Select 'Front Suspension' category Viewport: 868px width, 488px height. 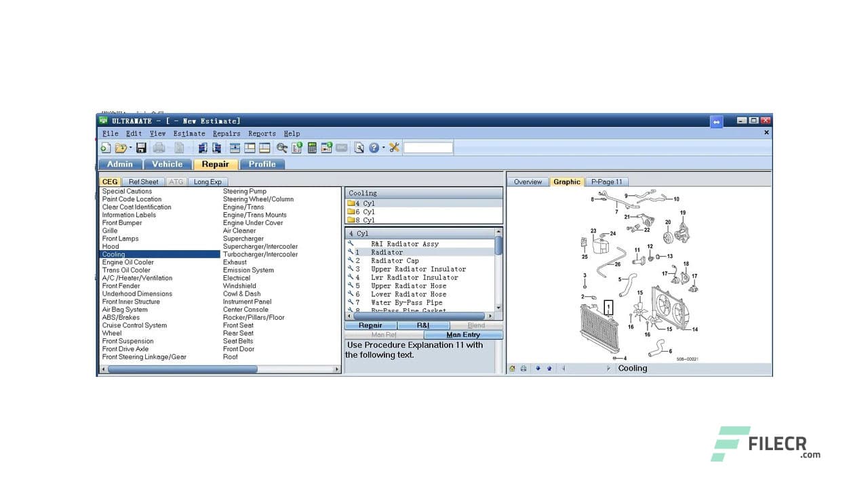pos(128,341)
